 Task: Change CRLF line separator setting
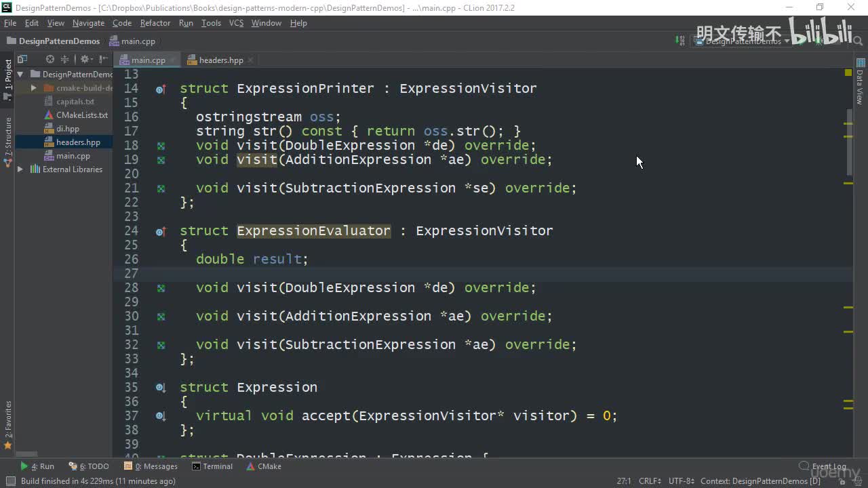point(650,481)
